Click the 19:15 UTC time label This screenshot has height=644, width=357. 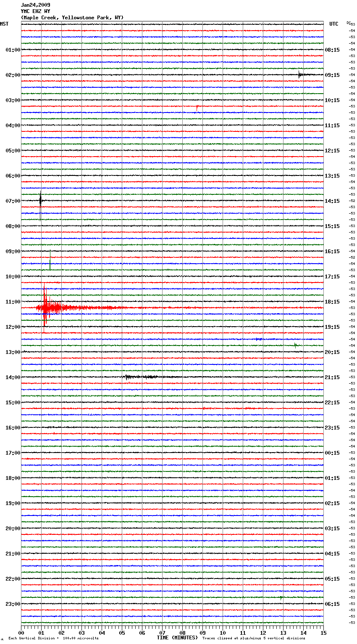pyautogui.click(x=332, y=327)
